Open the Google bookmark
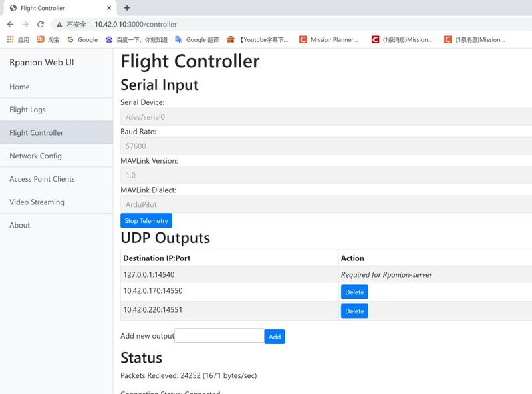 pyautogui.click(x=82, y=40)
